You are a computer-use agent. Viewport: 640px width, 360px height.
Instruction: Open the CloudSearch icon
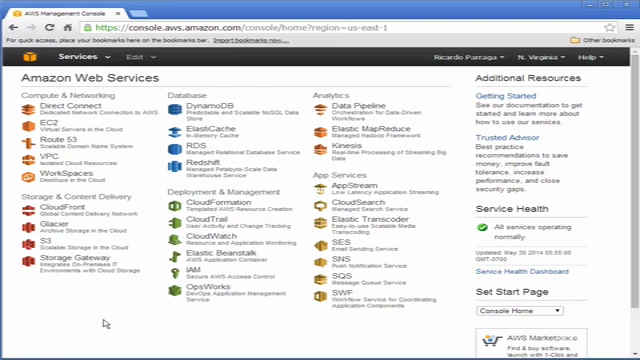coord(320,206)
